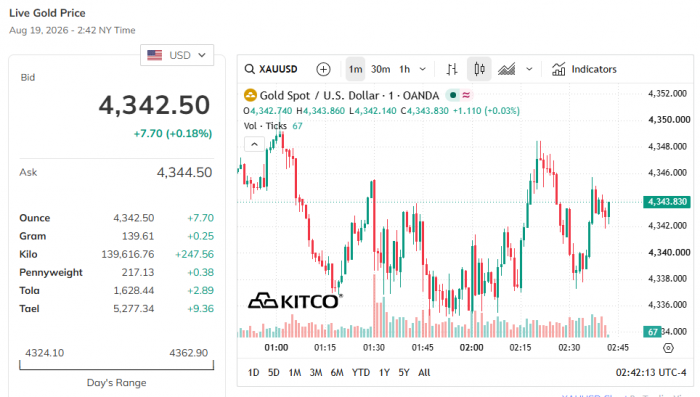Select the 30m timeframe
This screenshot has height=397, width=700.
(380, 69)
